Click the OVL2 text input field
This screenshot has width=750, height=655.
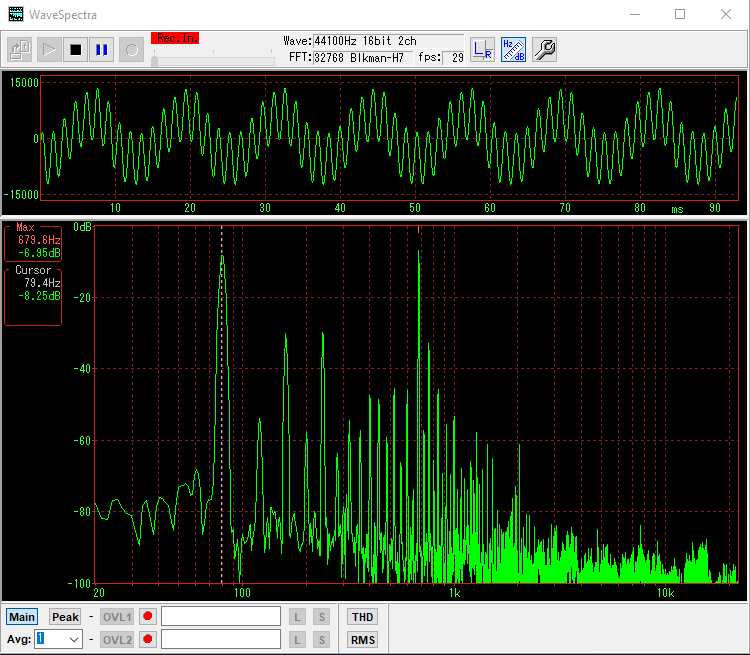point(221,639)
